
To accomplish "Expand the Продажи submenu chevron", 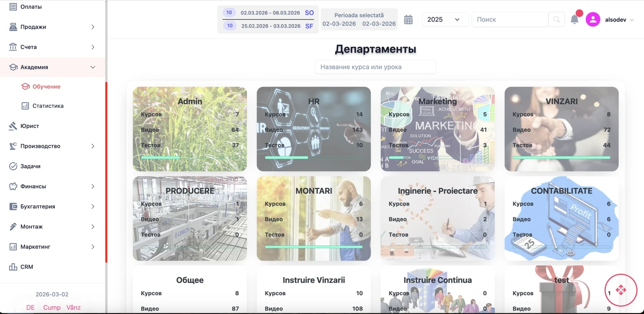I will (x=93, y=27).
